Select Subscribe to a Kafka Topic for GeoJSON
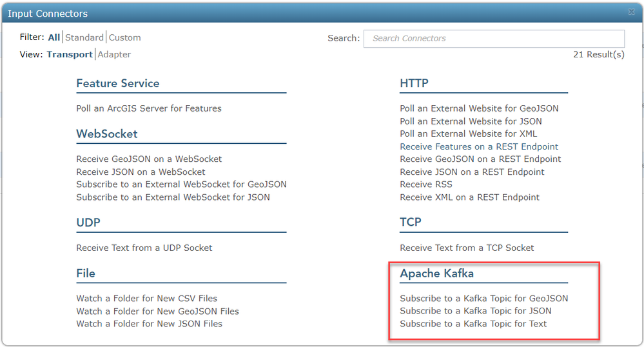Screen dimensions: 644x347 (x=483, y=299)
